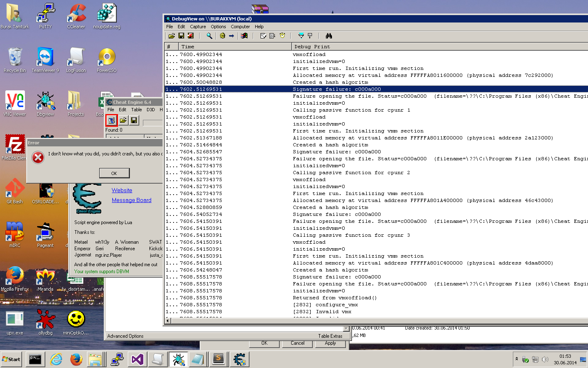The image size is (588, 368).
Task: Click Cheat Engine's open process icon
Action: pos(111,120)
